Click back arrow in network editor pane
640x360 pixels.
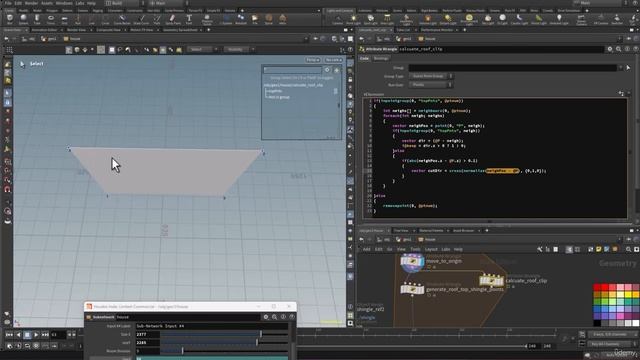click(x=362, y=240)
